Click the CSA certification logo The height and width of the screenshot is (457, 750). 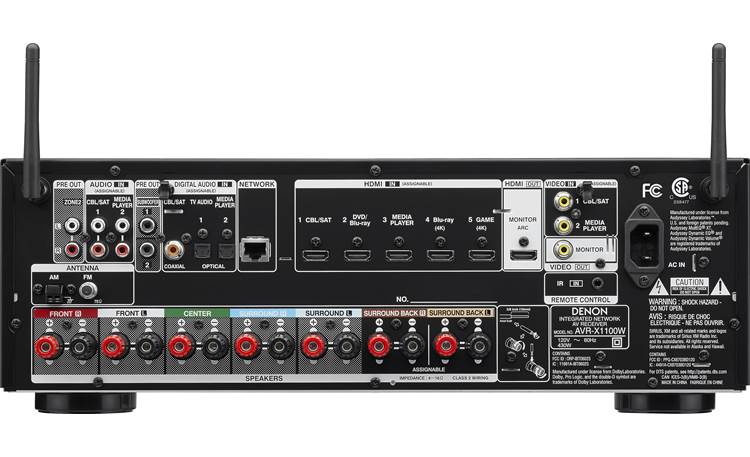pos(682,187)
